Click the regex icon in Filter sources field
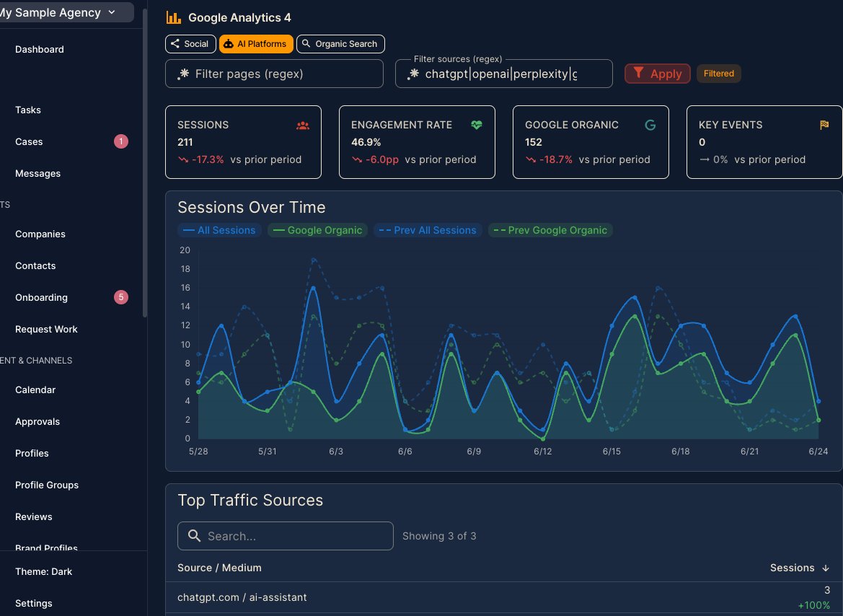This screenshot has height=616, width=843. [413, 74]
